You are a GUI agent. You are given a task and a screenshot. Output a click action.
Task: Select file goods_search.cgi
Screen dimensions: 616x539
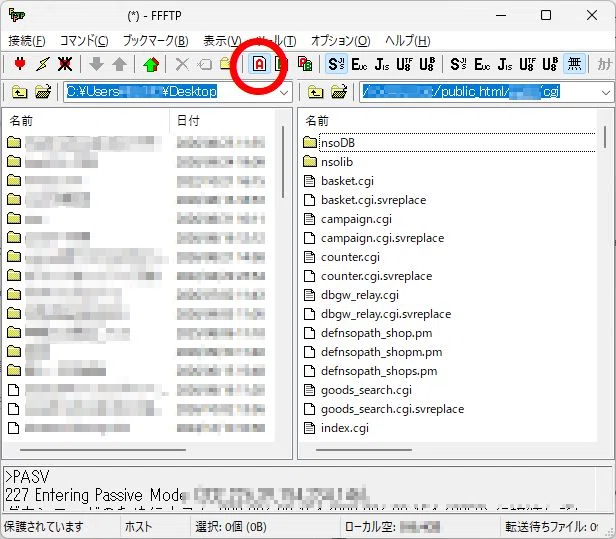pos(366,390)
